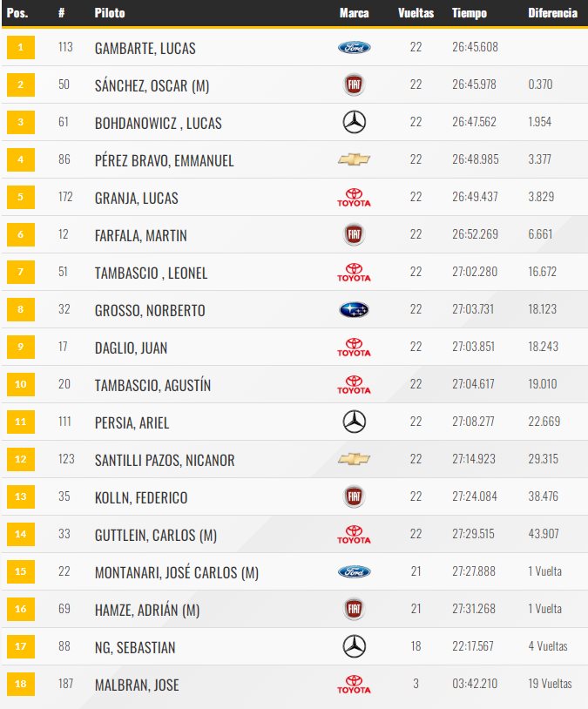Click the Ford logo beside Gambarte, Lucas
Screen dimensions: 588x709
click(x=355, y=48)
